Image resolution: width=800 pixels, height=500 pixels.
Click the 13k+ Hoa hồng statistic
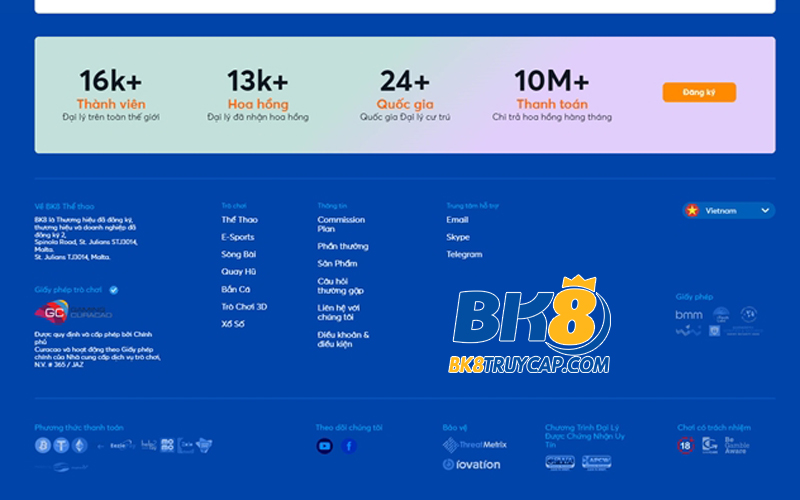[x=258, y=95]
